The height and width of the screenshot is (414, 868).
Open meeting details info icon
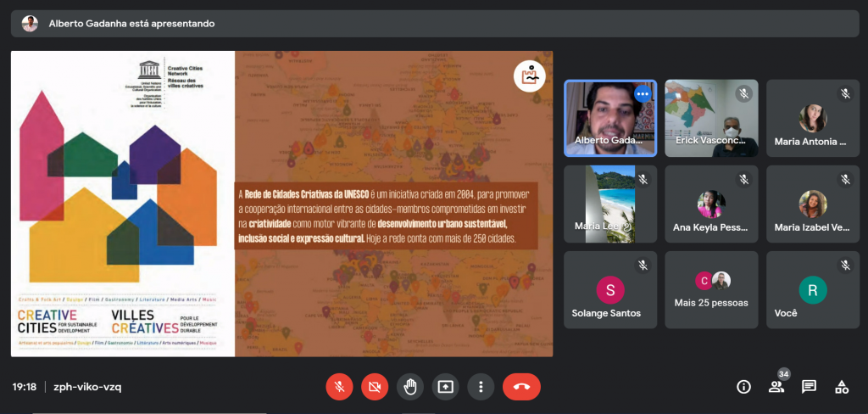[743, 387]
